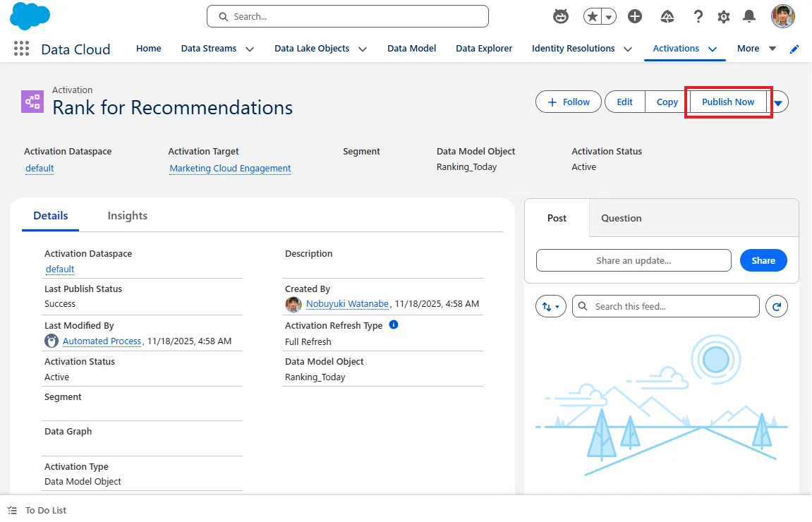Screen dimensions: 812x522
Task: Open the Global Actions plus icon
Action: click(635, 16)
